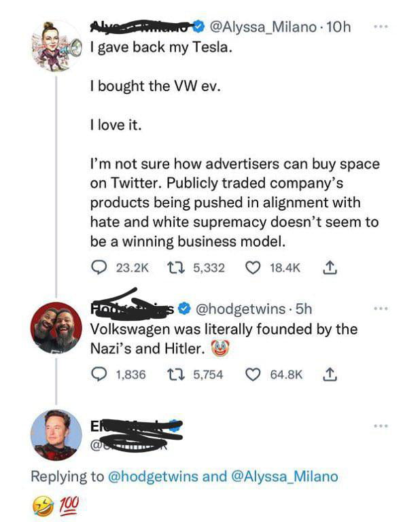Open the bottom reply author's avatar
The image size is (420, 522).
57,434
